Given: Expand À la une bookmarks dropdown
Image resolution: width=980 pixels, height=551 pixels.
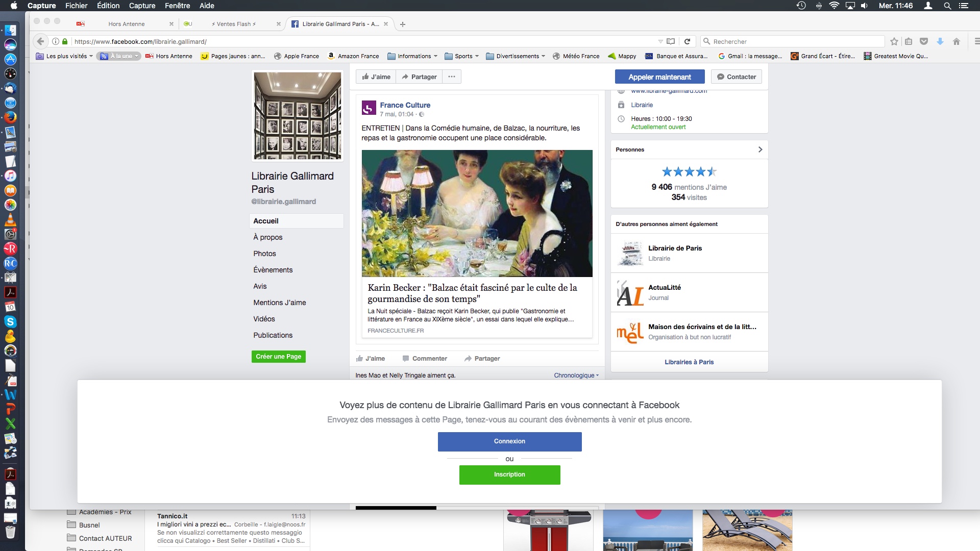Looking at the screenshot, I should [x=119, y=56].
